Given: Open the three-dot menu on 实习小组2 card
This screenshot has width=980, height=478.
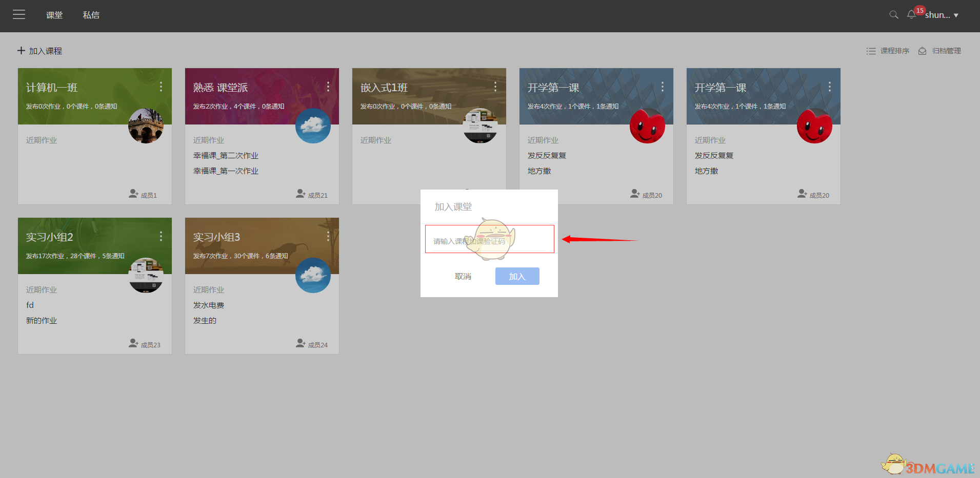Looking at the screenshot, I should tap(161, 236).
